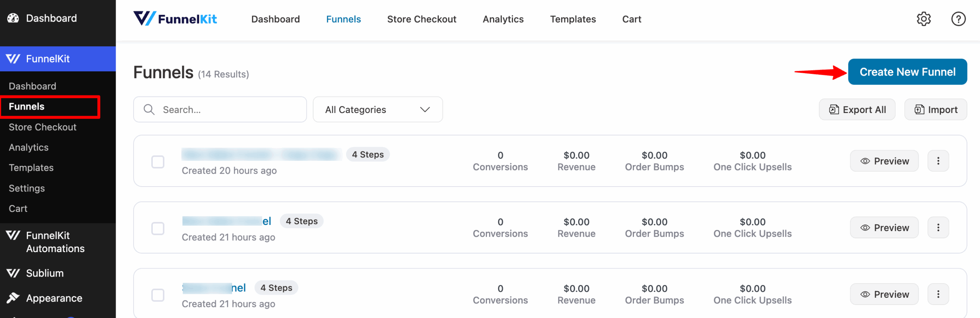This screenshot has height=318, width=980.
Task: Click '4 Steps' badge on first funnel
Action: pos(368,154)
